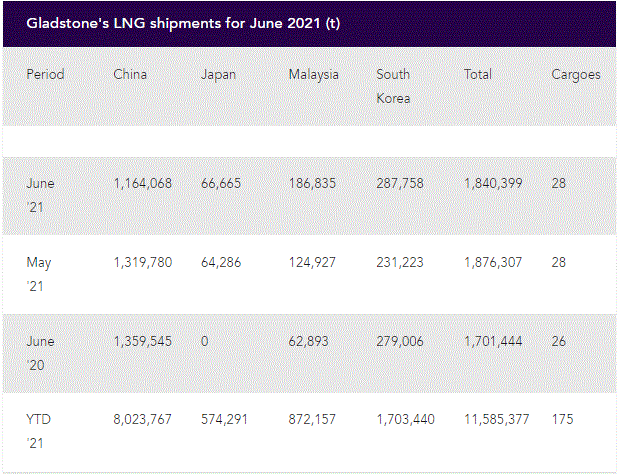Click the 'Cargoes' column header
The height and width of the screenshot is (474, 620).
(576, 74)
